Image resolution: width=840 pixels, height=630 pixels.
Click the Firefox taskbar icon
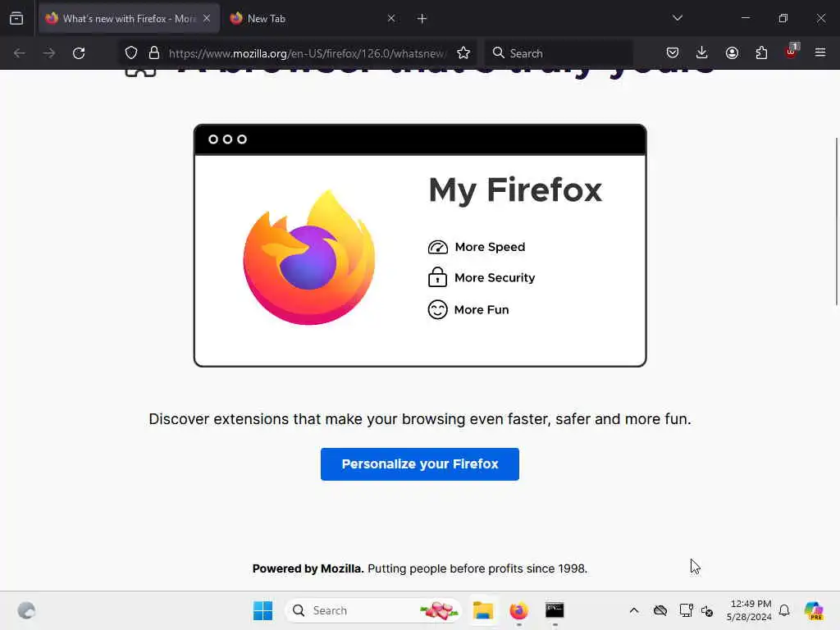click(518, 610)
